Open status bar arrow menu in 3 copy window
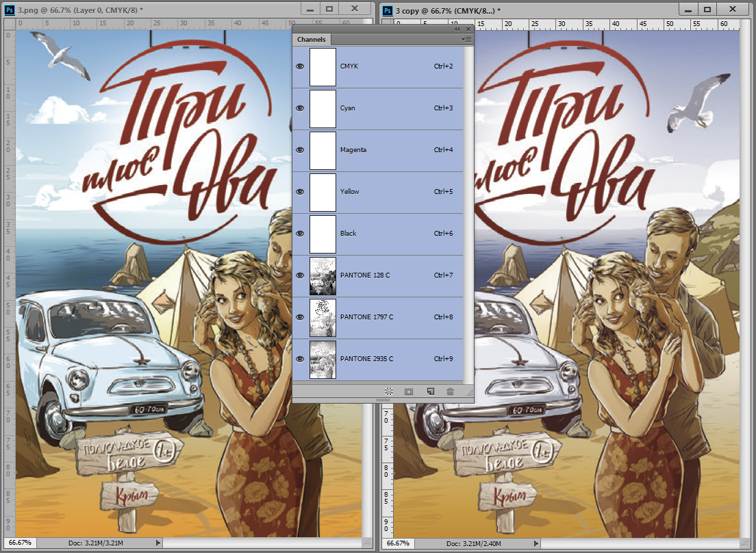 click(x=535, y=543)
